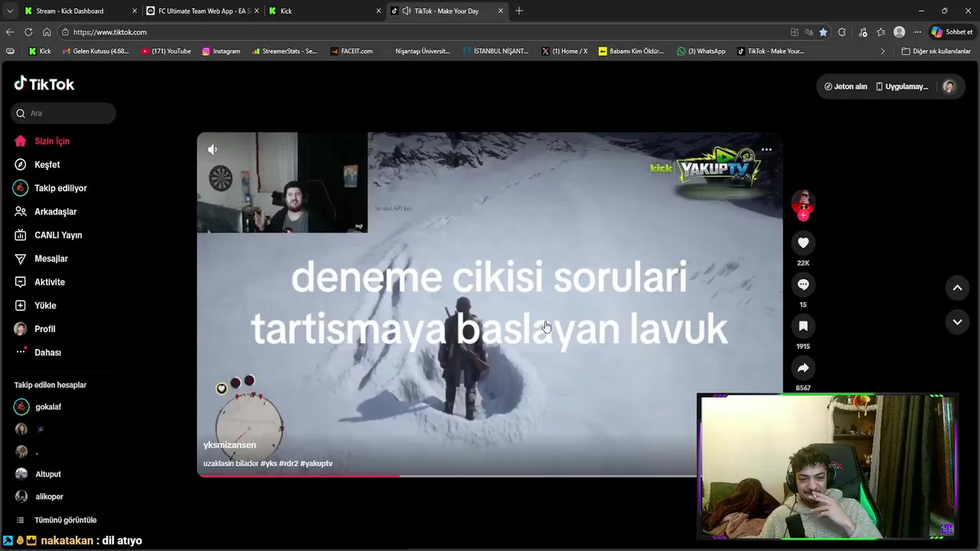
Task: Open the Instagram bookmark
Action: tap(221, 51)
